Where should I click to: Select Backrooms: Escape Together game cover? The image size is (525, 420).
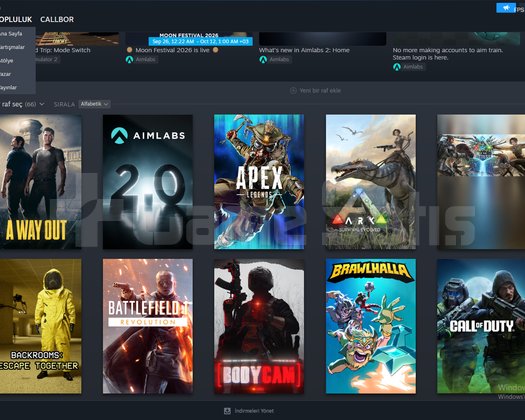41,326
